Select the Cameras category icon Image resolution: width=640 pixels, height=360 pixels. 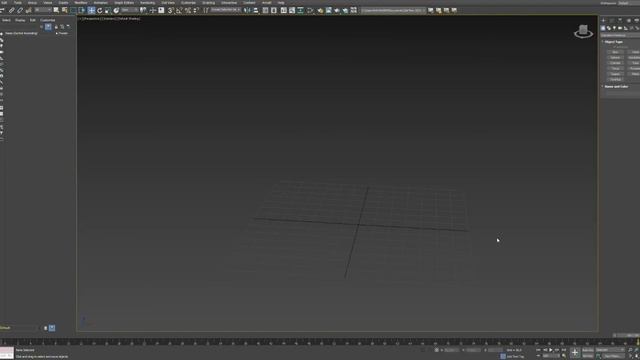pos(620,28)
